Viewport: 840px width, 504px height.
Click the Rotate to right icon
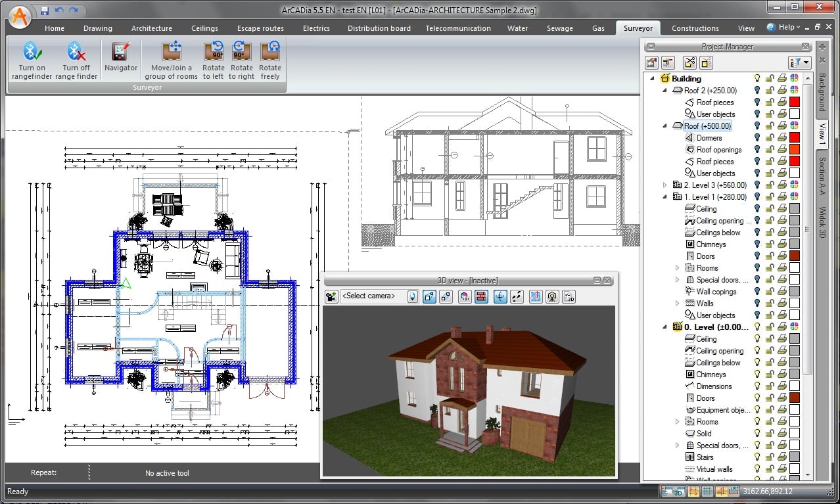(241, 52)
